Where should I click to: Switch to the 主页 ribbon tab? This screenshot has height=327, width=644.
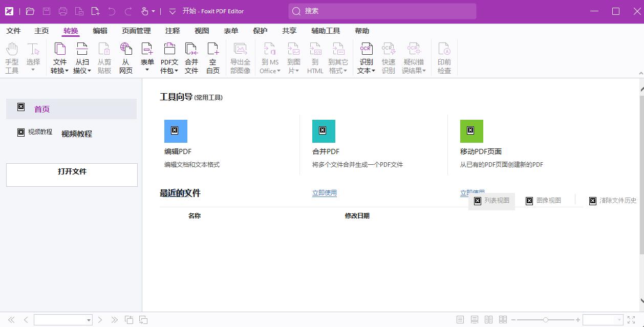[x=41, y=31]
